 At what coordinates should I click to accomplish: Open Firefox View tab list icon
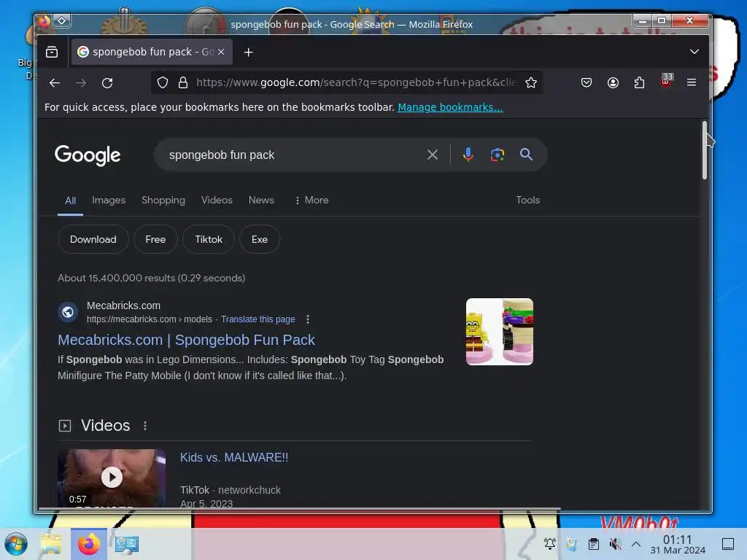pyautogui.click(x=52, y=52)
